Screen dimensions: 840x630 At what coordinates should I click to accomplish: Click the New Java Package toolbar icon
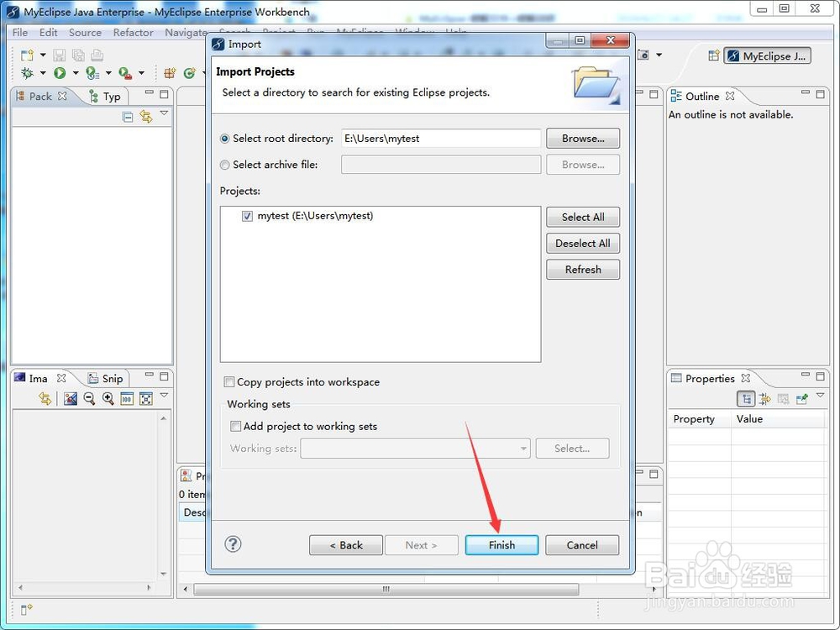[x=170, y=73]
